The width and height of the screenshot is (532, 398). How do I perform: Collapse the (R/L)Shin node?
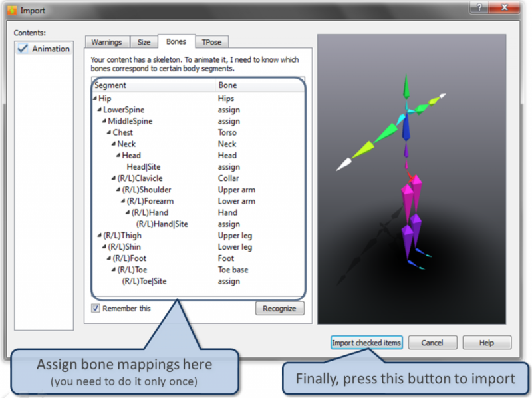(x=104, y=246)
